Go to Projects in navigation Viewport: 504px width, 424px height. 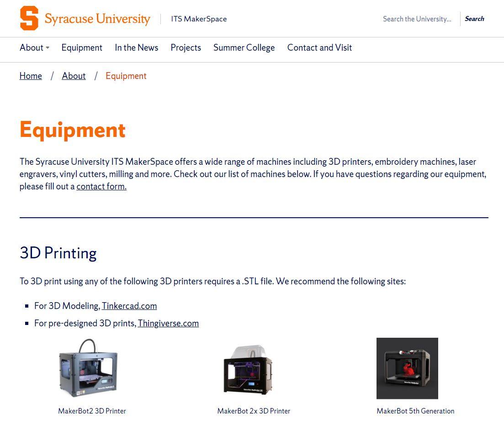click(x=186, y=47)
